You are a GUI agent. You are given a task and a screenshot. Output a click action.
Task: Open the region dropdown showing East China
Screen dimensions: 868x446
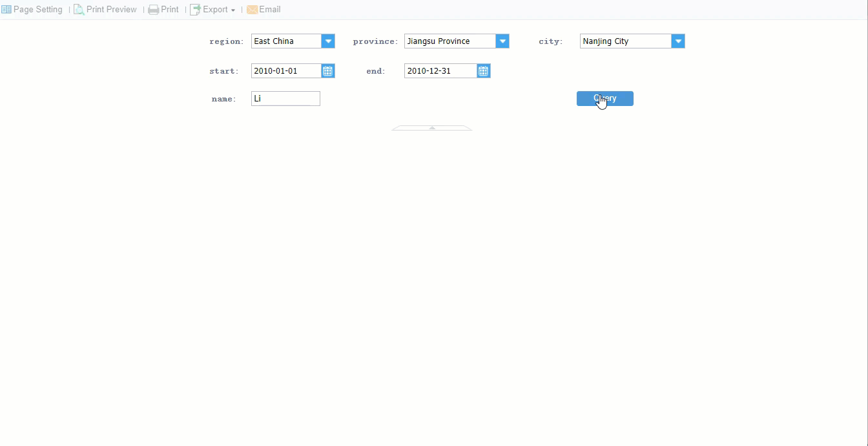[x=328, y=41]
